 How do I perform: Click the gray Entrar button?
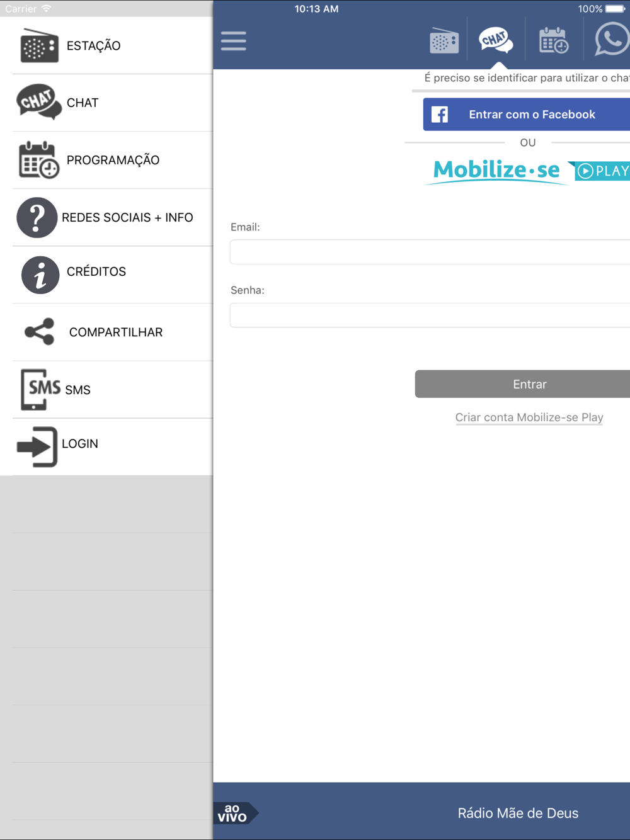[523, 384]
